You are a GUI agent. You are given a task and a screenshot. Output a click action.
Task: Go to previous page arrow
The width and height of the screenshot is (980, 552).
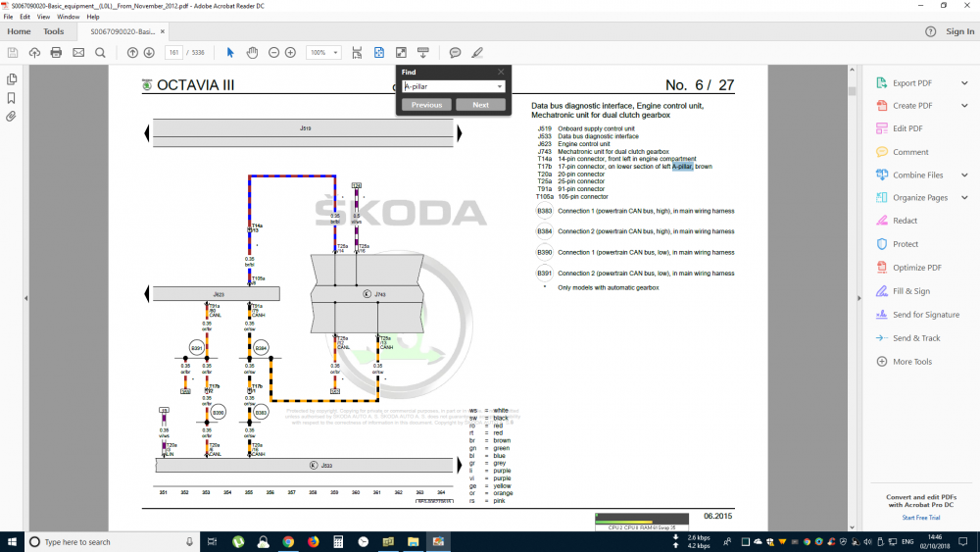132,53
